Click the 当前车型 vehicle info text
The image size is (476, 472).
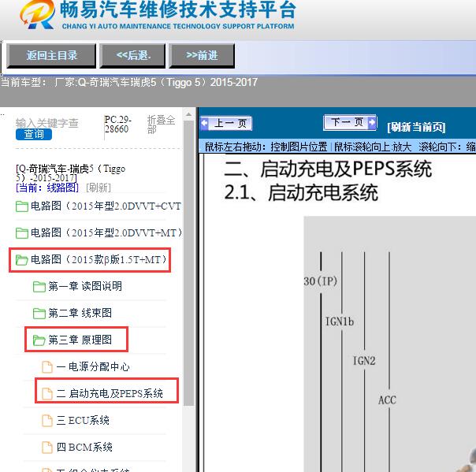[x=129, y=82]
